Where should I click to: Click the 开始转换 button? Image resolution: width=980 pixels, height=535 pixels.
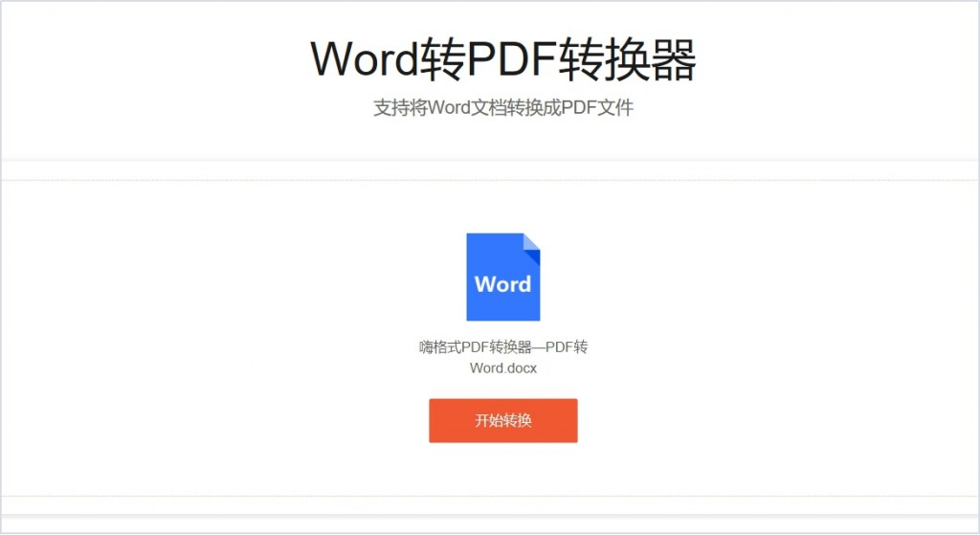point(503,420)
